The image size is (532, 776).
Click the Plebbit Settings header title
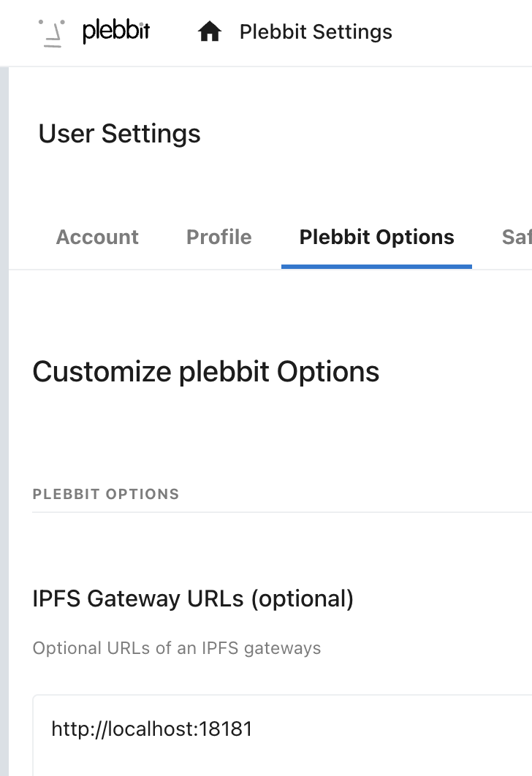tap(316, 32)
